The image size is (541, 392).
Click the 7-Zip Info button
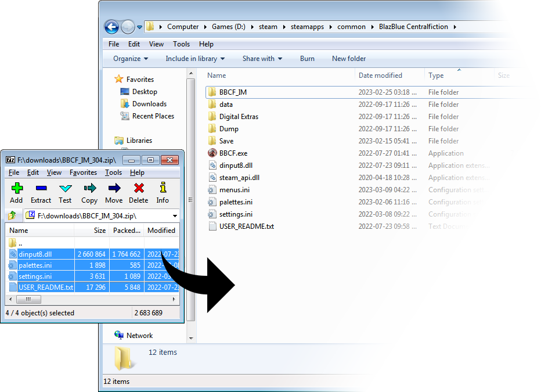163,193
